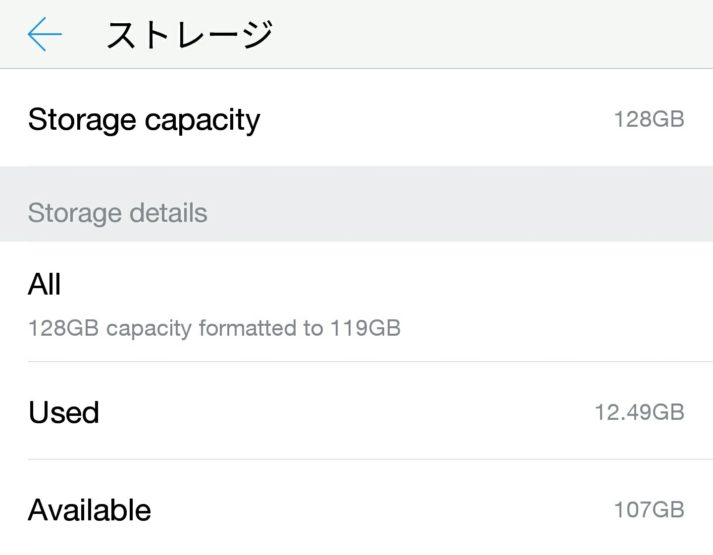
Task: Click '128GB capacity formatted to 119GB' text
Action: coord(214,328)
